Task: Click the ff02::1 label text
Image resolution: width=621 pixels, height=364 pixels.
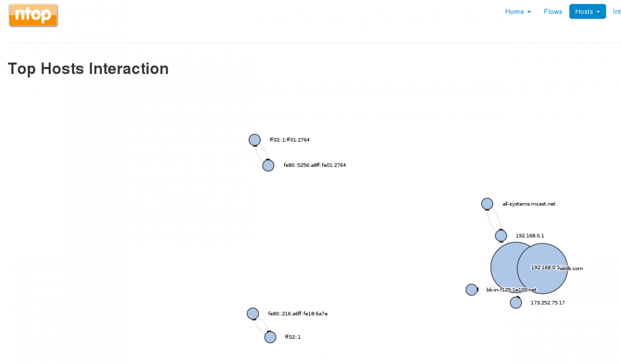Action: point(292,337)
